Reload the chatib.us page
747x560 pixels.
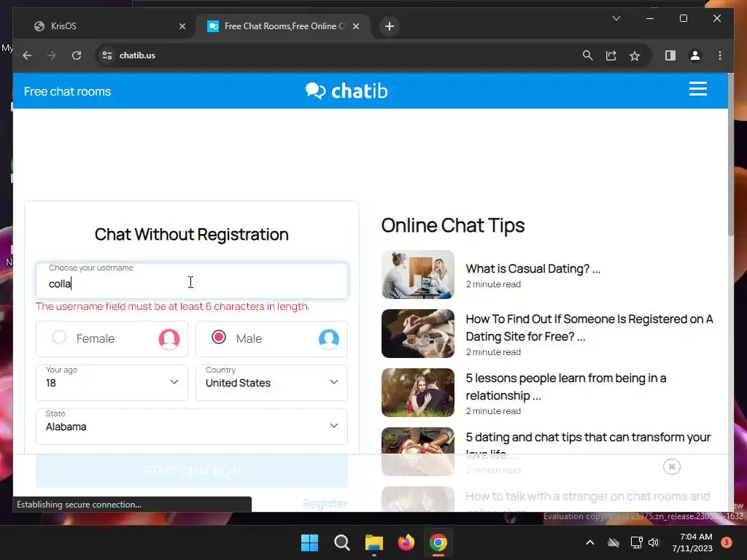click(x=76, y=55)
